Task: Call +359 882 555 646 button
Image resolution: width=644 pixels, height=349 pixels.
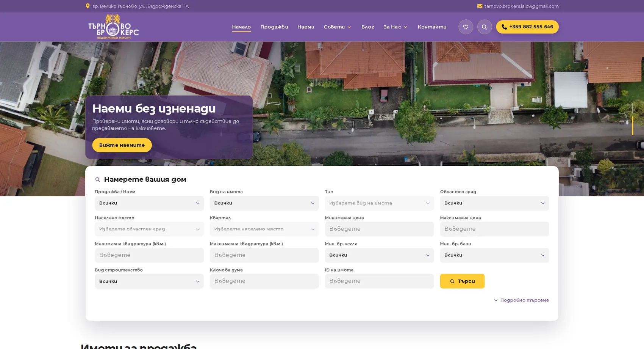Action: click(527, 27)
